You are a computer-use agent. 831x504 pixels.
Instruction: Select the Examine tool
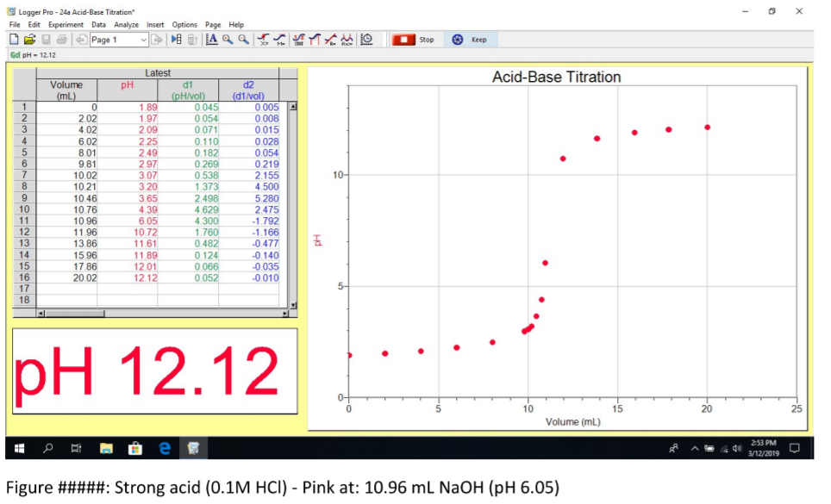coord(262,39)
